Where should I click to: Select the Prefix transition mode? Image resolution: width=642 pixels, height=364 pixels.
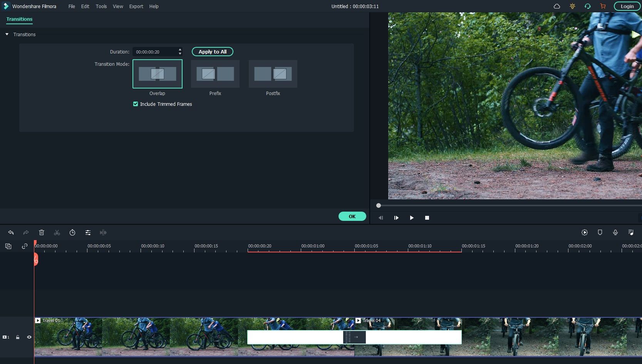[215, 74]
